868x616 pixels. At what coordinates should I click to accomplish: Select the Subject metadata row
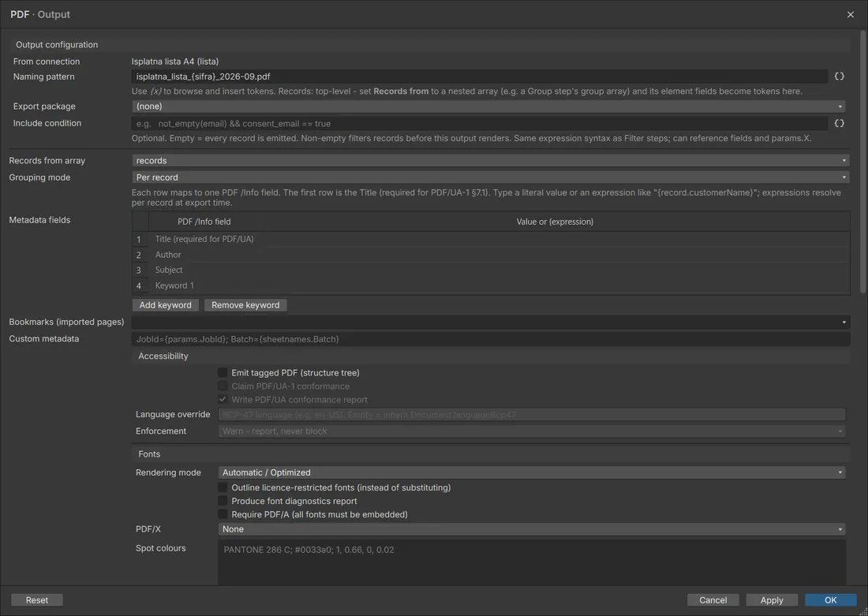coord(491,270)
